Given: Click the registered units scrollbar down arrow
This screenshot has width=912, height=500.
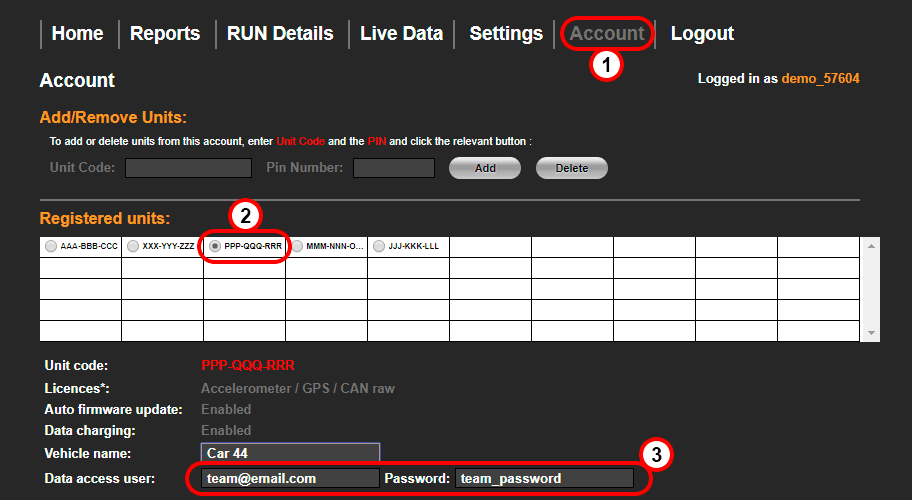Looking at the screenshot, I should 870,333.
